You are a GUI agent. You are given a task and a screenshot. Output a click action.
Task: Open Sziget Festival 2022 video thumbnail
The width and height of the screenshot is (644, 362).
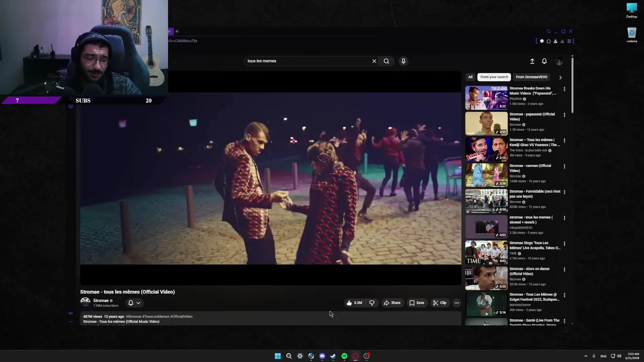(486, 304)
